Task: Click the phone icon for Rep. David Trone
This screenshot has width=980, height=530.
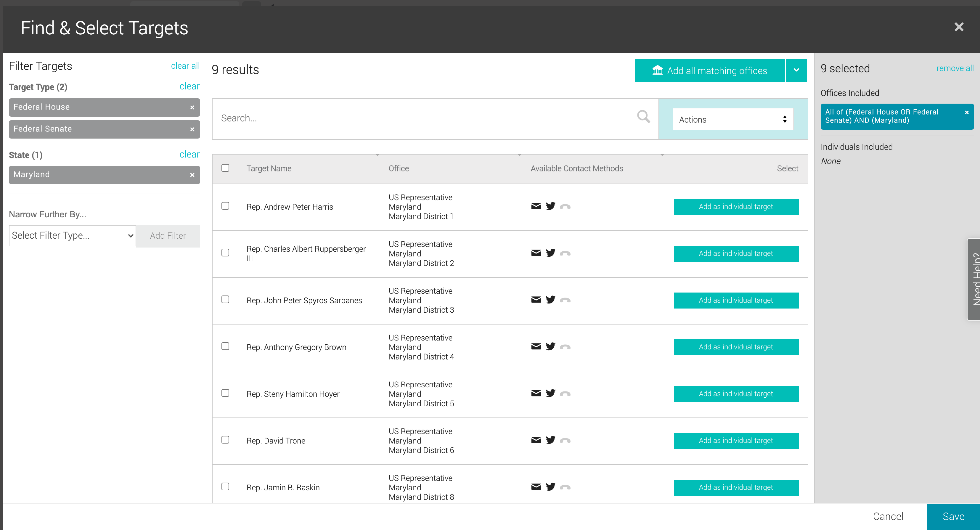Action: click(565, 441)
